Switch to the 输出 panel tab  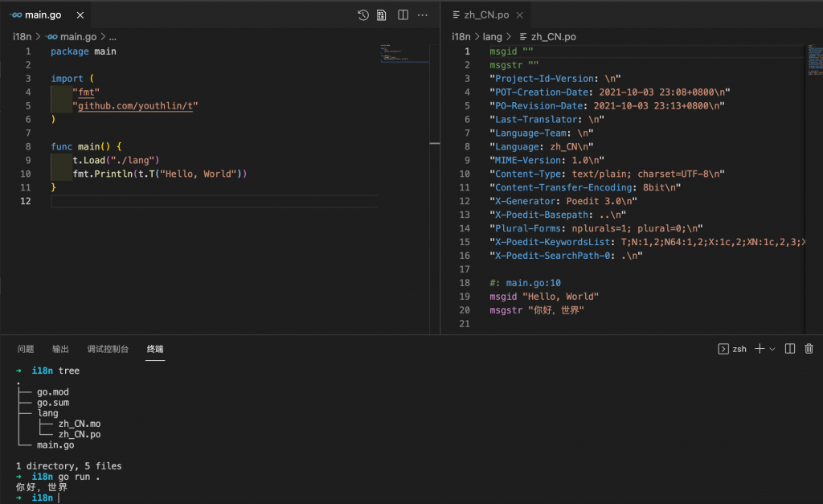click(x=60, y=349)
